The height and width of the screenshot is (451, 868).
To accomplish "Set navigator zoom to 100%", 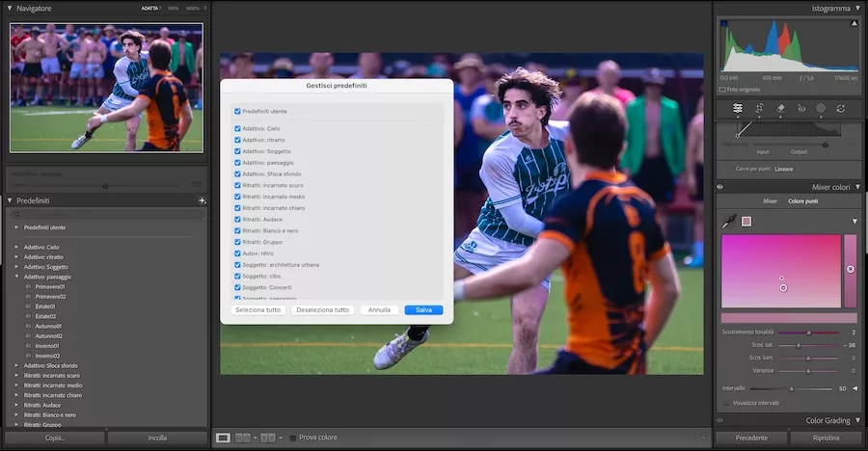I will 173,9.
